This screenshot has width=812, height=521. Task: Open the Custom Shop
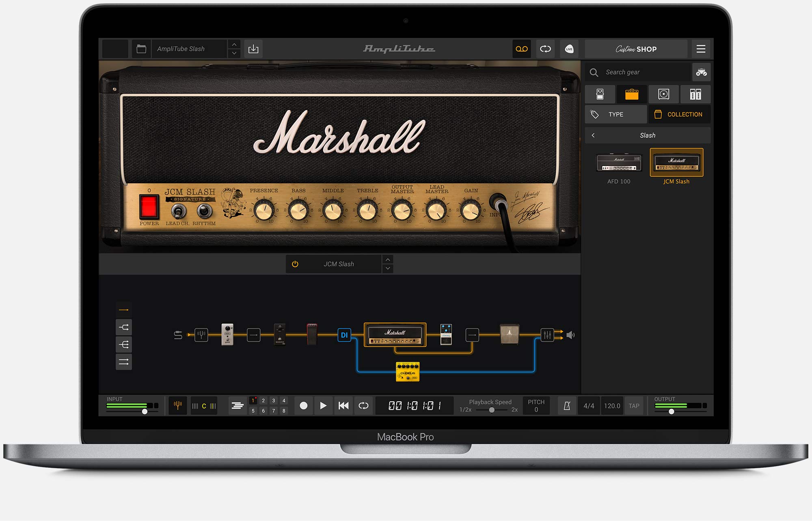tap(636, 49)
